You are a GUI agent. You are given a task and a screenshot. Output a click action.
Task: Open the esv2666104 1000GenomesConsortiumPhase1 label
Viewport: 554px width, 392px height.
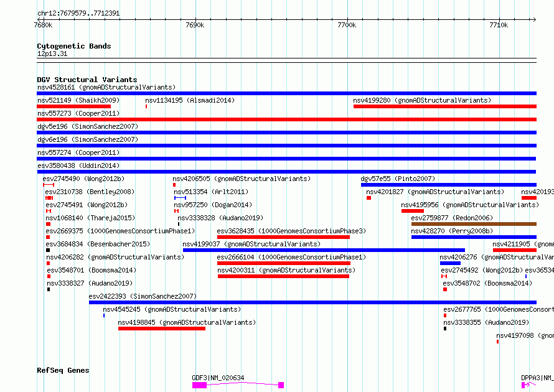pos(291,257)
